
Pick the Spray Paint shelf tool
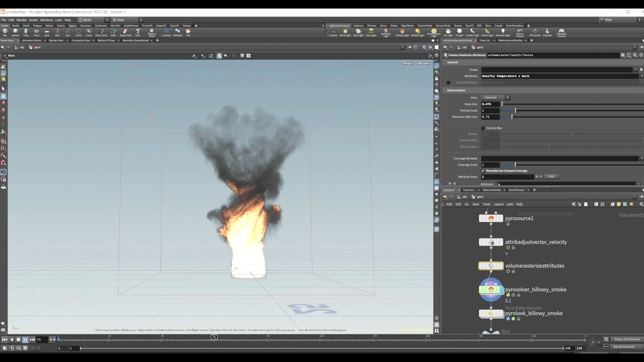126,32
